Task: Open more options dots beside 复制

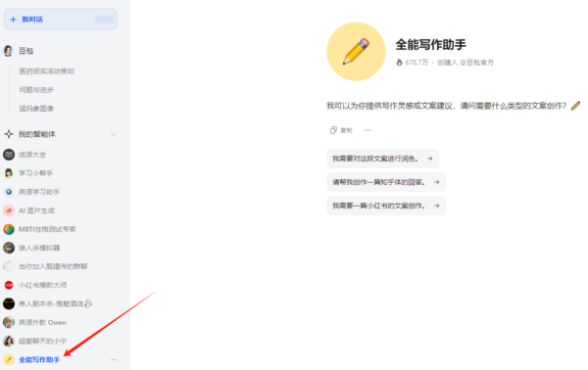Action: pyautogui.click(x=367, y=130)
